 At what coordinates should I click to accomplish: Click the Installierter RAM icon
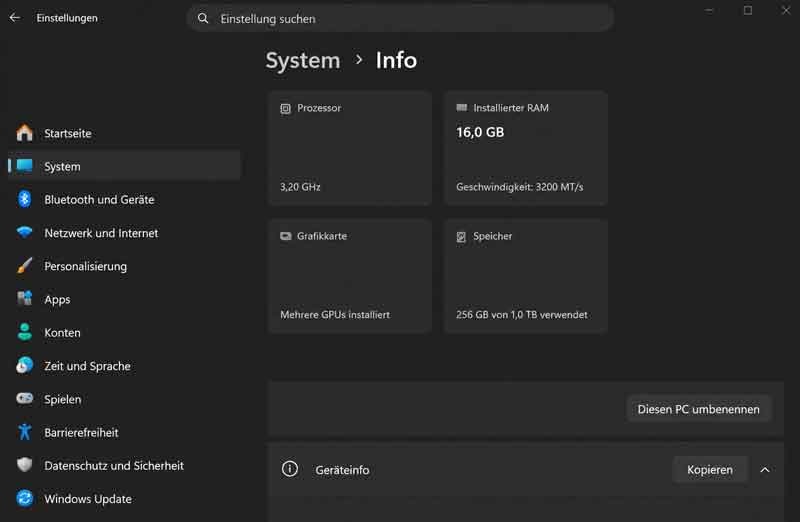[x=461, y=108]
